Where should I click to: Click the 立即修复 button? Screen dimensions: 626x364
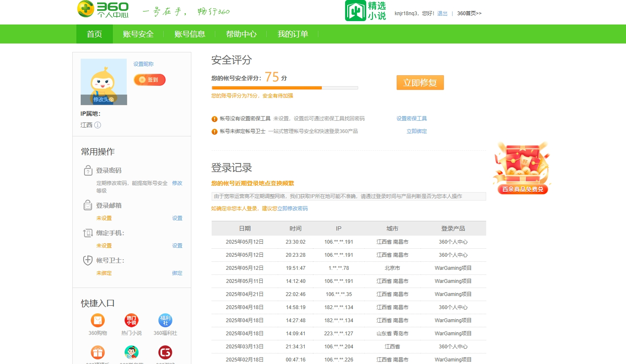point(420,82)
